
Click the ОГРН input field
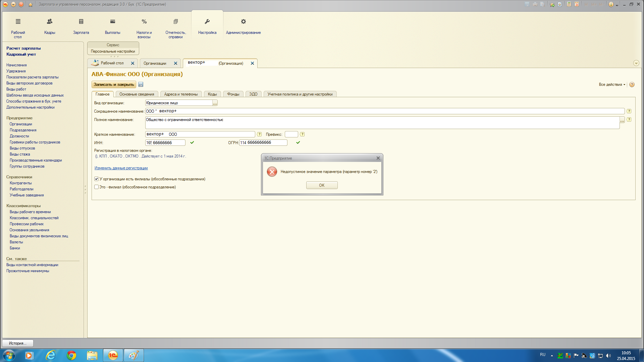pos(263,142)
